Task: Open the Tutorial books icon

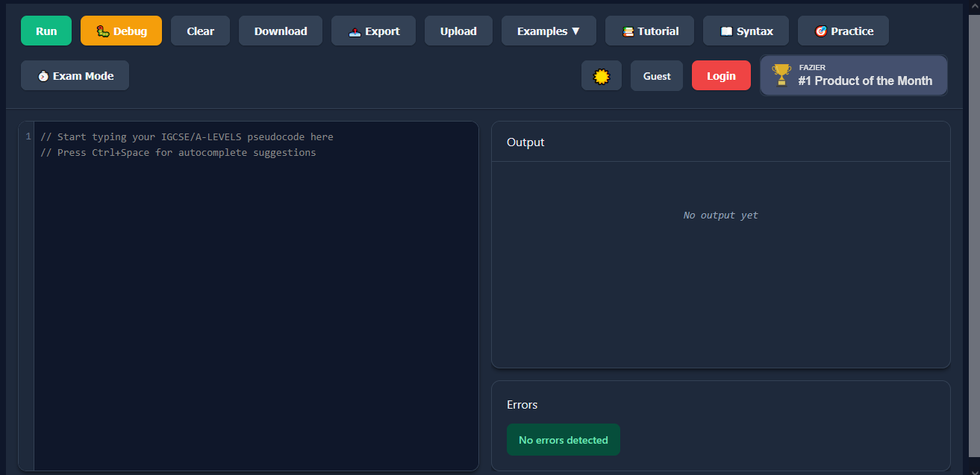Action: click(628, 31)
